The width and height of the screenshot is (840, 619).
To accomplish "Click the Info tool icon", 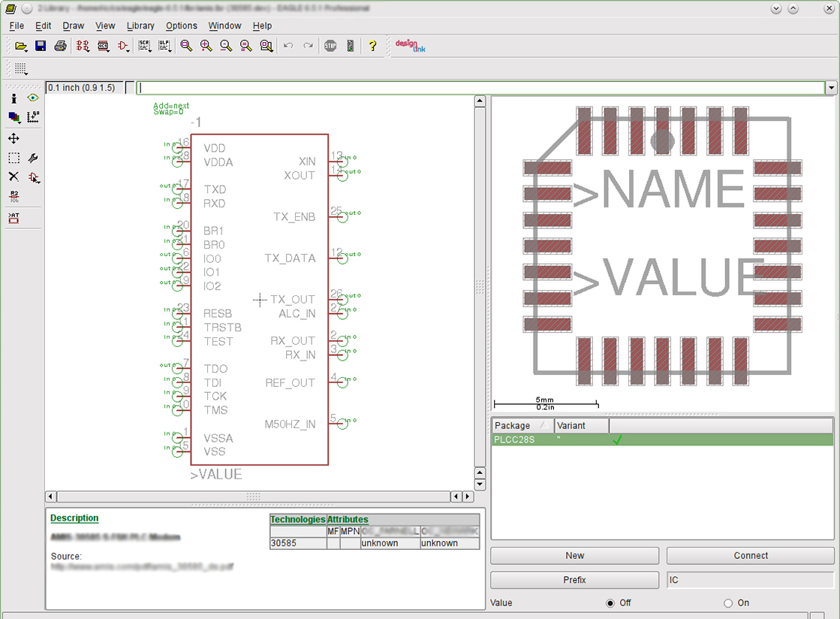I will tap(14, 98).
